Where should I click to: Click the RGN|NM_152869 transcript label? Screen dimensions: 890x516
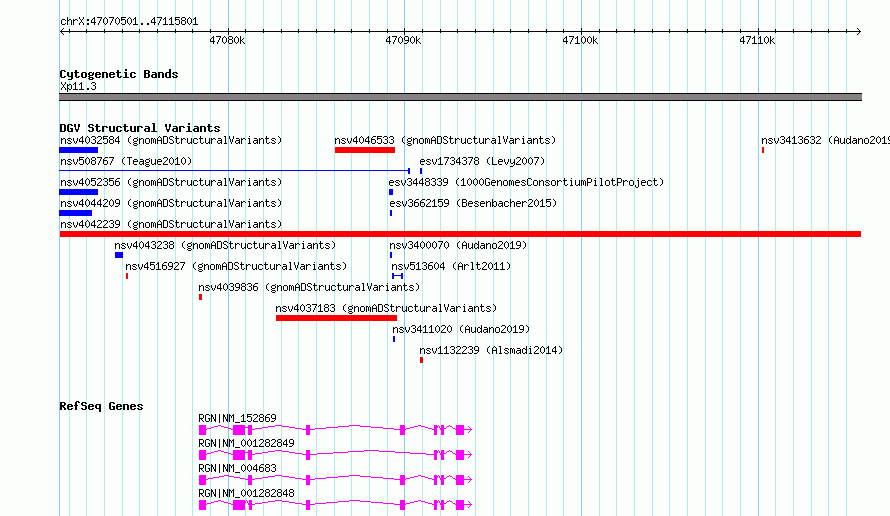pyautogui.click(x=237, y=418)
